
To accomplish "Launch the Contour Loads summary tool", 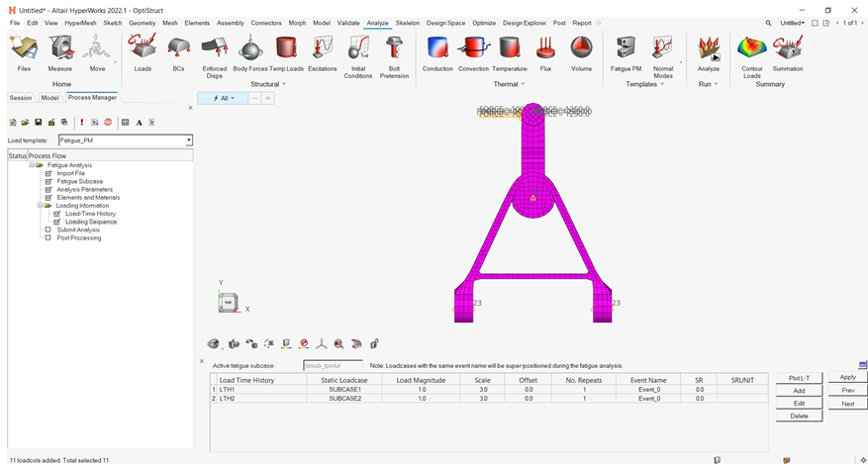I will (x=752, y=47).
